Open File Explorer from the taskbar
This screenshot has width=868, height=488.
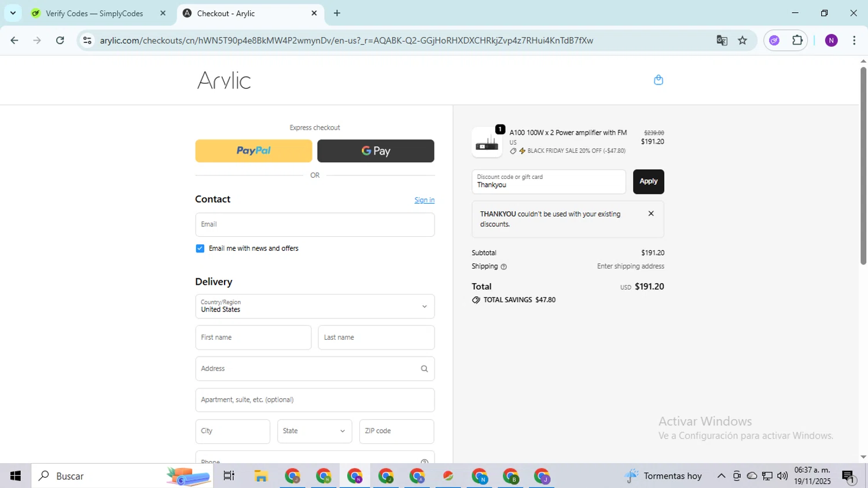[x=261, y=476]
